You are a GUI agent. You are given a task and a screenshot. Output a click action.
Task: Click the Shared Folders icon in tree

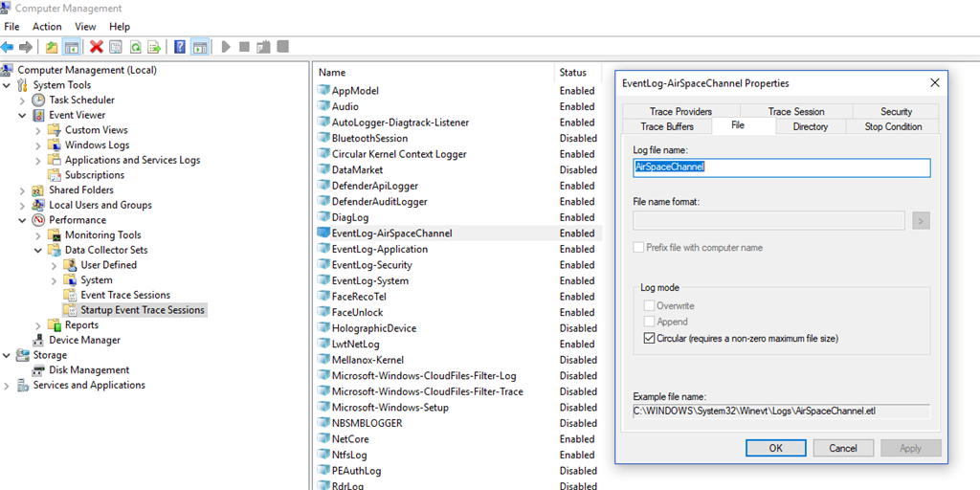[38, 190]
